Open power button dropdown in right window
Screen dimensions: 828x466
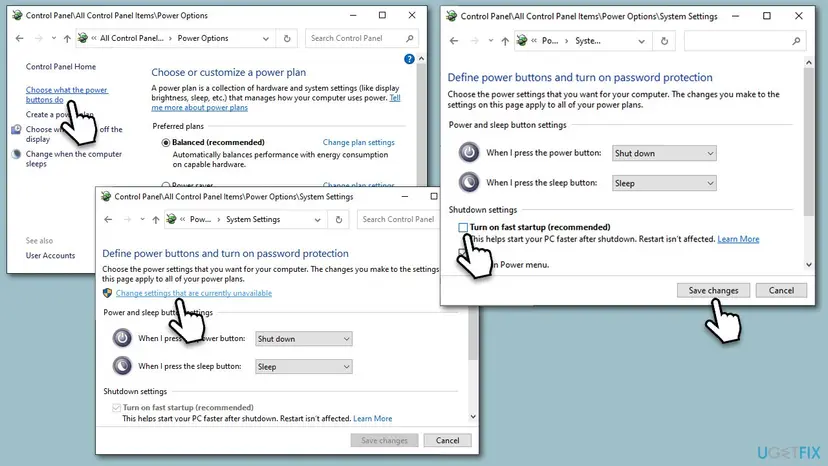pos(664,153)
